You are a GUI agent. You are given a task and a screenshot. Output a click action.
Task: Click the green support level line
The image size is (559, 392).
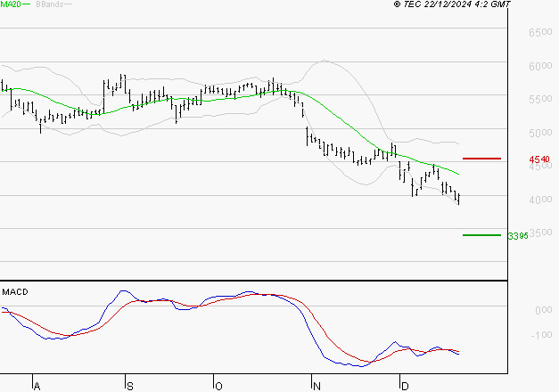click(x=481, y=235)
